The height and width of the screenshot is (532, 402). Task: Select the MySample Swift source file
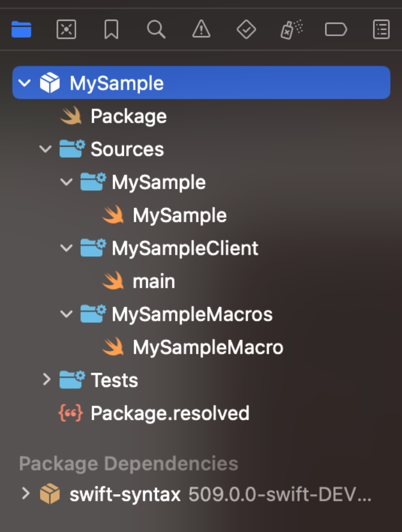164,215
